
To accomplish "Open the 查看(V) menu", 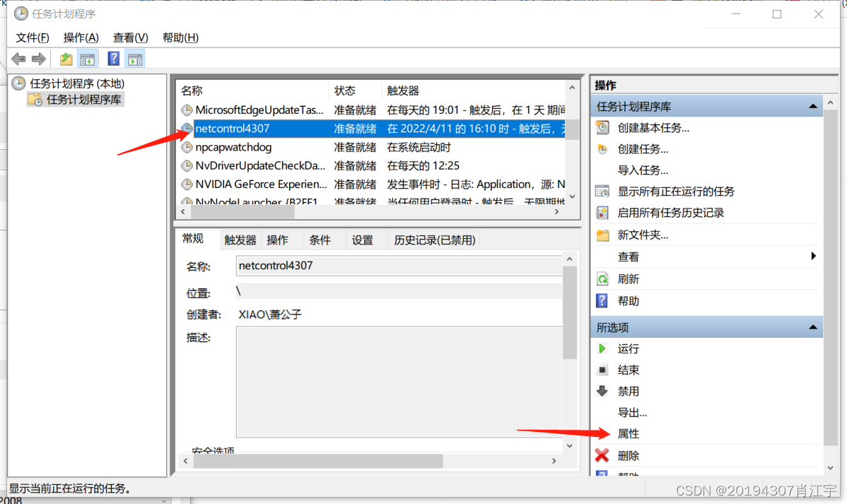I will pos(130,37).
